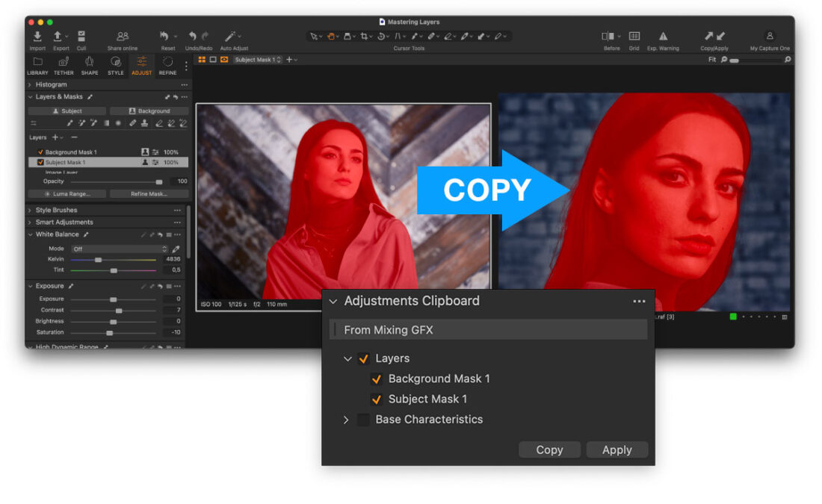
Task: Collapse the Layers group in Adjustments Clipboard
Action: 347,358
